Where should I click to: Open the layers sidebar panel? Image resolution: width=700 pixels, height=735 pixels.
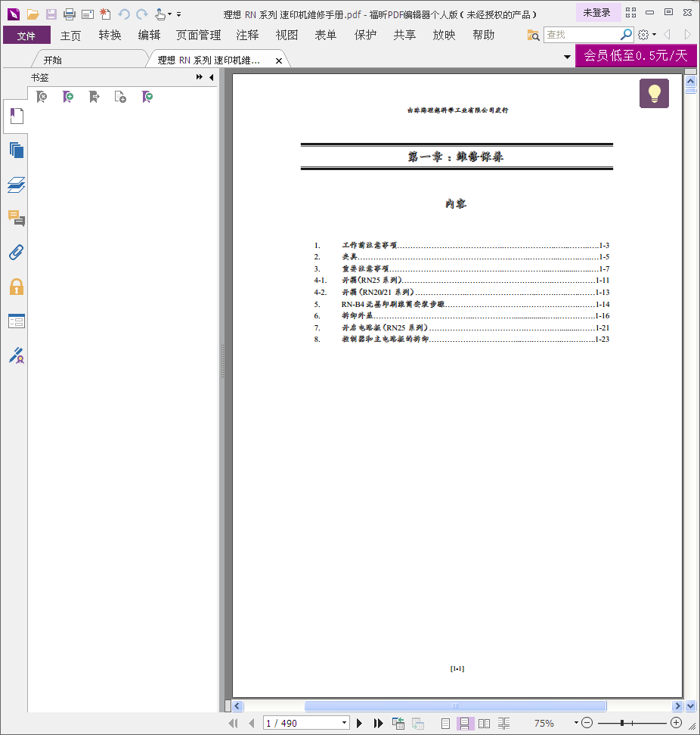point(17,185)
